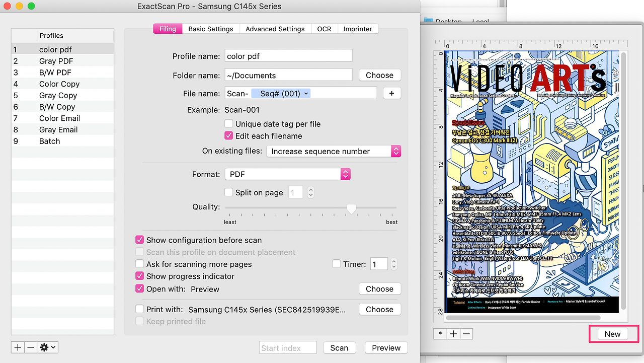Zoom into the scan preview with the plus icon

pos(453,333)
